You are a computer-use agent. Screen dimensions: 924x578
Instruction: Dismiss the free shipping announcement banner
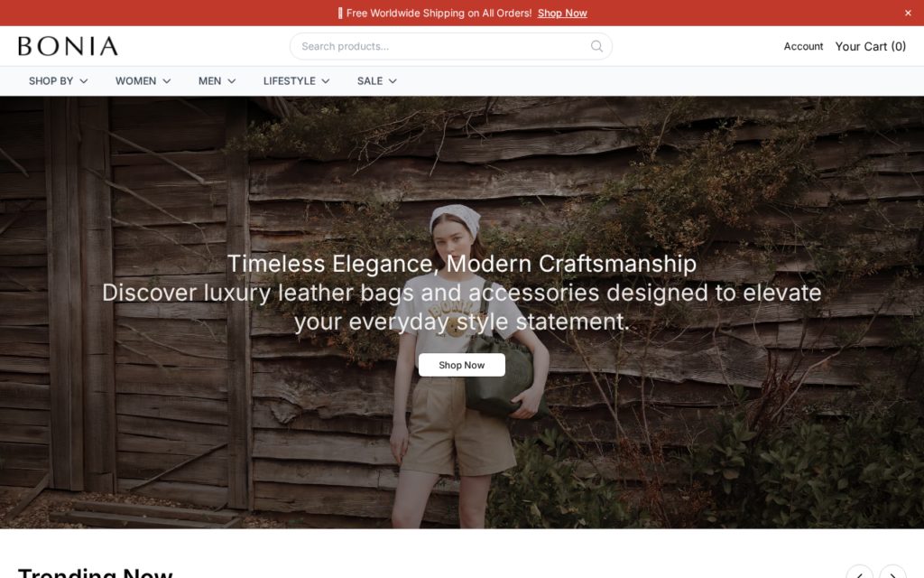(908, 13)
